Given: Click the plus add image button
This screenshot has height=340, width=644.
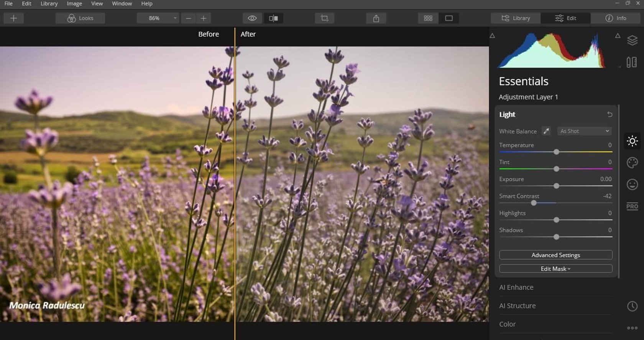Looking at the screenshot, I should 13,18.
